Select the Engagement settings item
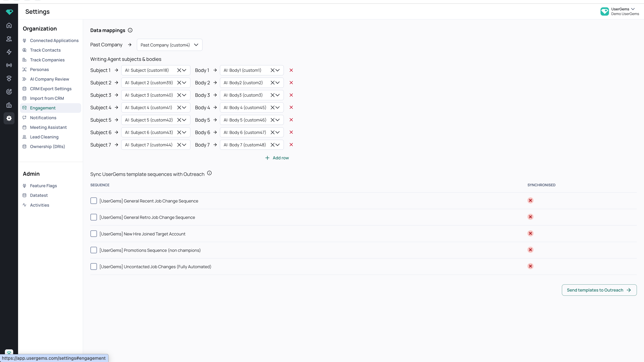 point(50,108)
